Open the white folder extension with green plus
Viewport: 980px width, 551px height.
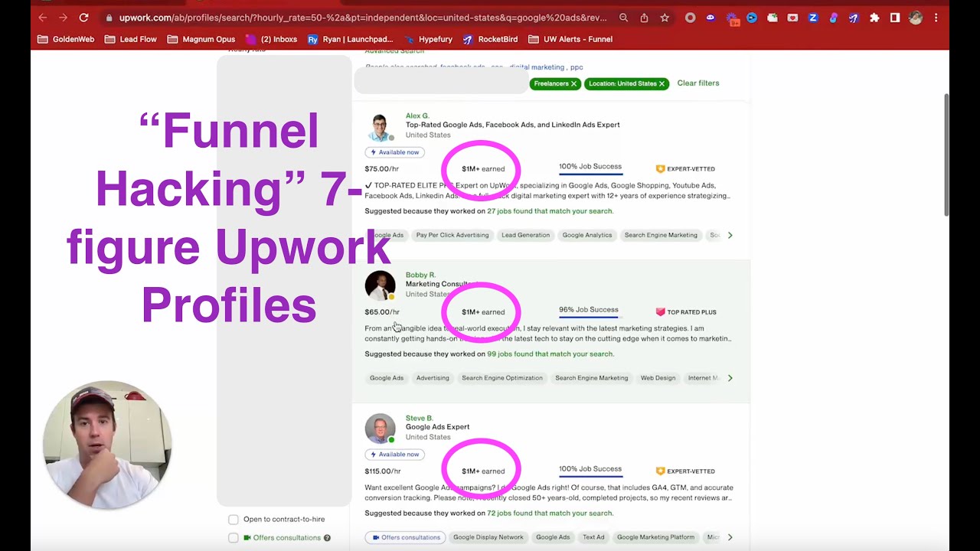pyautogui.click(x=772, y=18)
